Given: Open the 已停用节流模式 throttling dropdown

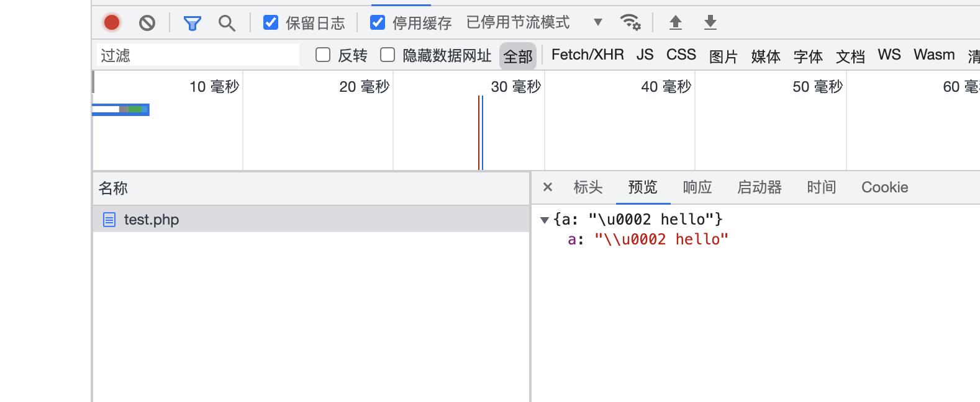Looking at the screenshot, I should [534, 23].
